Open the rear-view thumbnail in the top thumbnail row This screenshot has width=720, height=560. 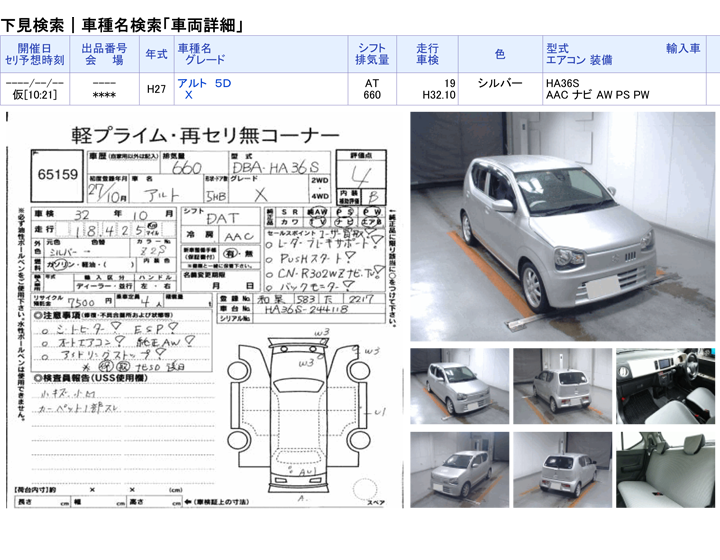click(x=562, y=386)
